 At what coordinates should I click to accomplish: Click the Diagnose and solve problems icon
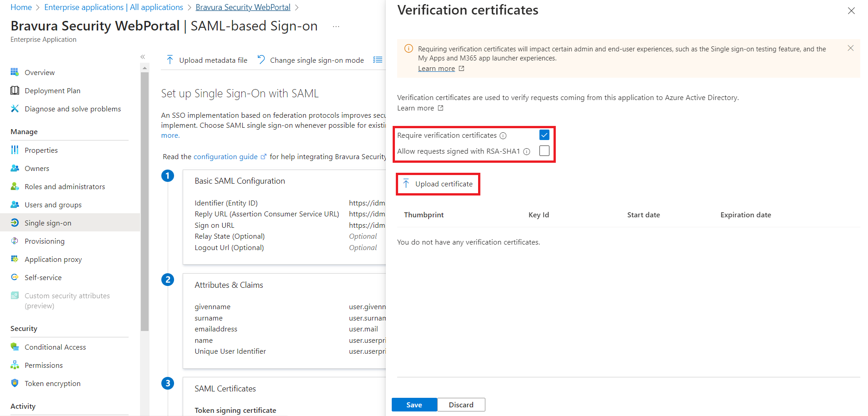coord(15,108)
